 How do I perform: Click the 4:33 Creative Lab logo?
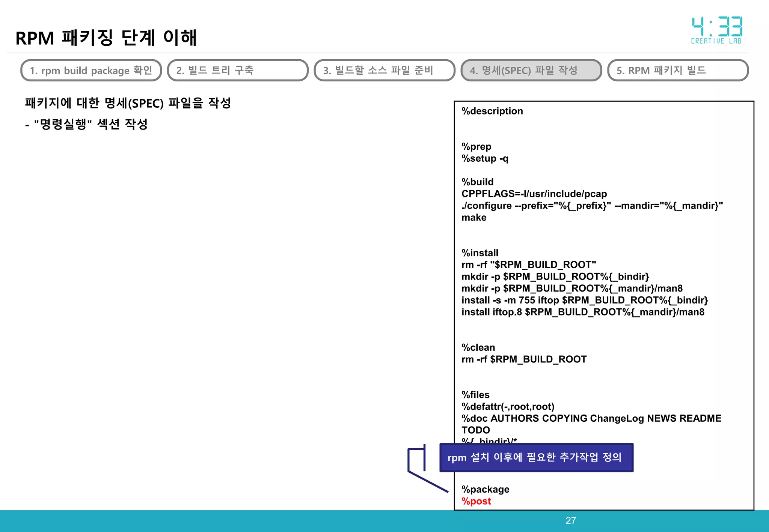click(717, 30)
